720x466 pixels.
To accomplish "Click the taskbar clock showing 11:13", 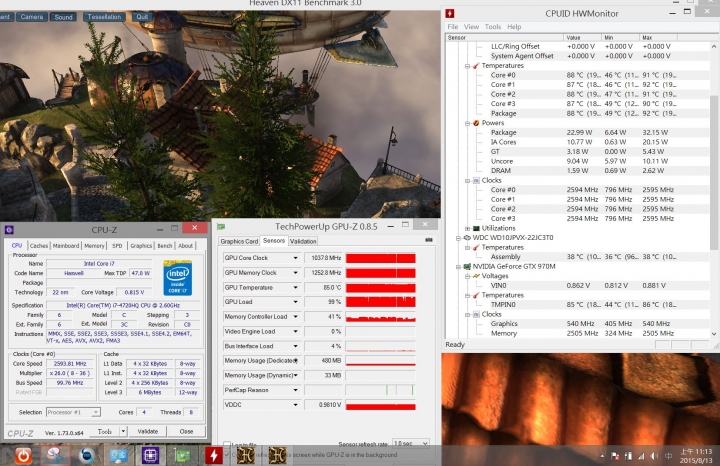I will point(696,456).
